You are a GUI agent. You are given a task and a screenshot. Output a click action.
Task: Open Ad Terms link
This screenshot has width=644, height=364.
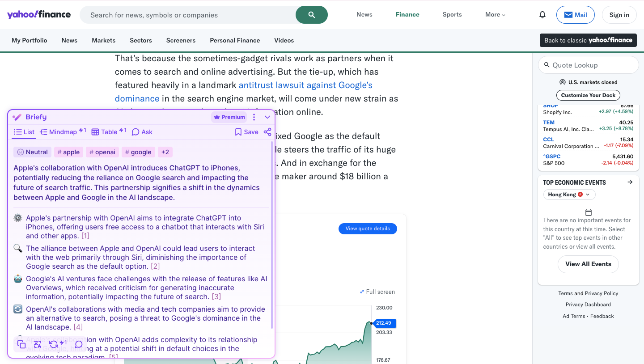(574, 316)
